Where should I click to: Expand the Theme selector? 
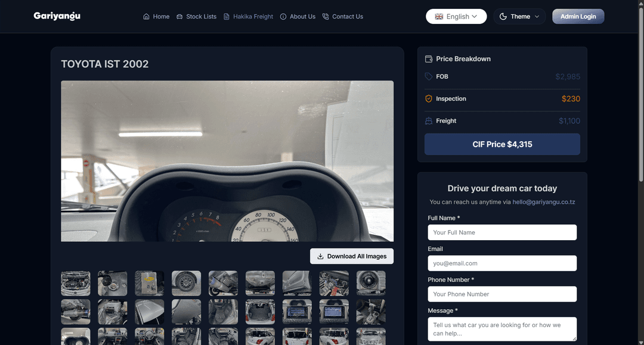519,17
